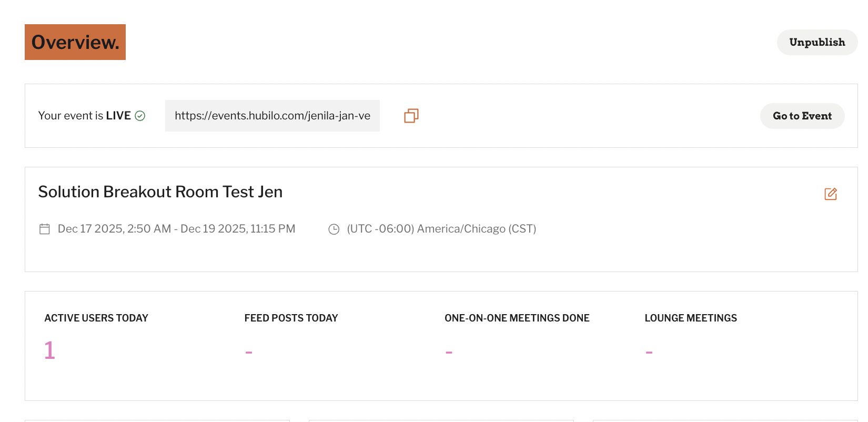
Task: Click the green LIVE checkmark icon
Action: pos(140,116)
